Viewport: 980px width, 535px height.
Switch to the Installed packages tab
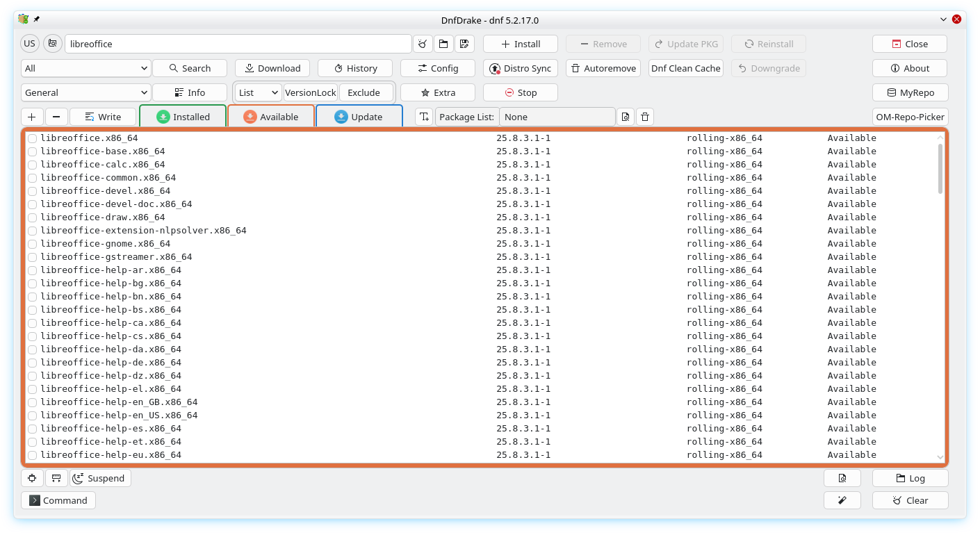tap(183, 117)
